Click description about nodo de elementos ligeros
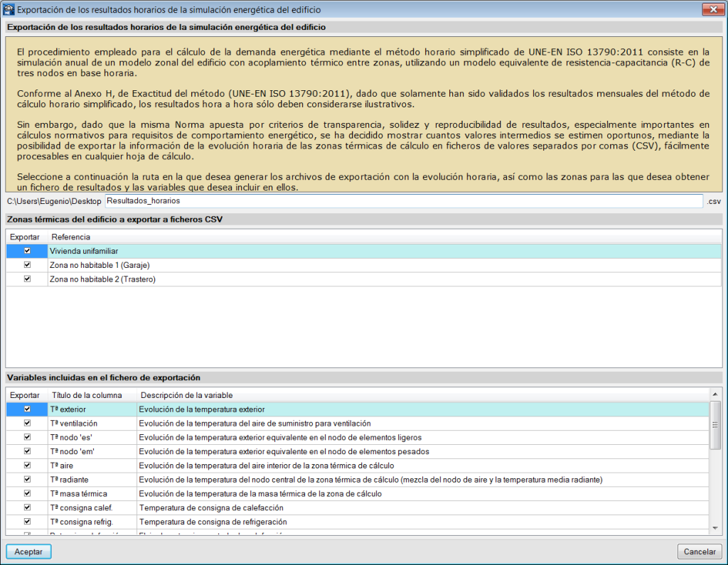The image size is (728, 565). 423,437
